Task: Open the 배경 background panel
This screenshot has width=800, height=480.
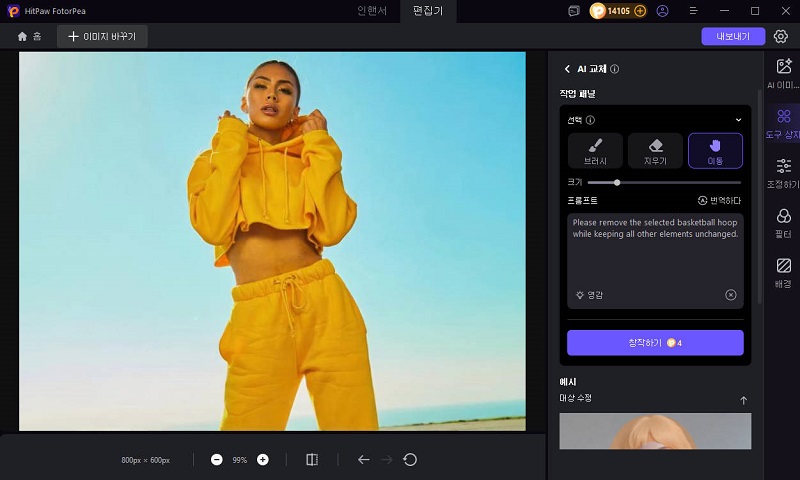Action: [784, 272]
